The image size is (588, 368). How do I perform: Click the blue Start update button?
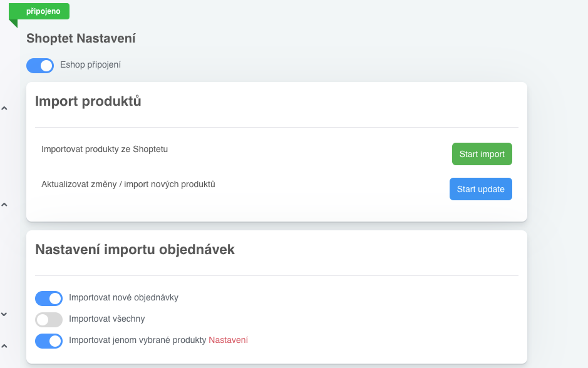[481, 189]
